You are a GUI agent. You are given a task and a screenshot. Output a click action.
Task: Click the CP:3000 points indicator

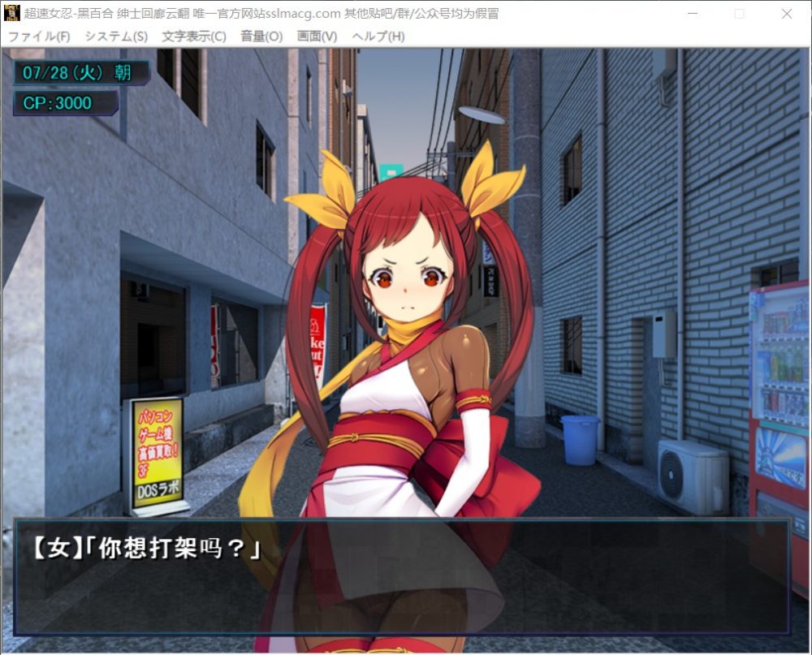63,103
